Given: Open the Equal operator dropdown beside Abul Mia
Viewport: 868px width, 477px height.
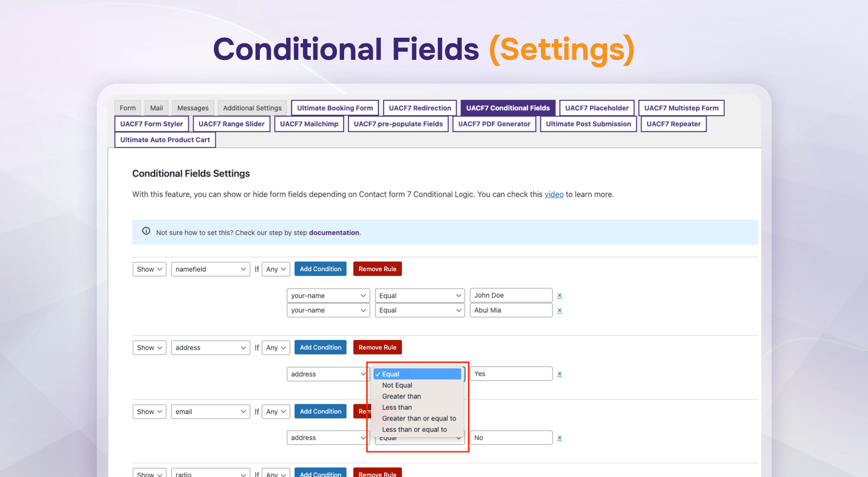Looking at the screenshot, I should pos(420,310).
